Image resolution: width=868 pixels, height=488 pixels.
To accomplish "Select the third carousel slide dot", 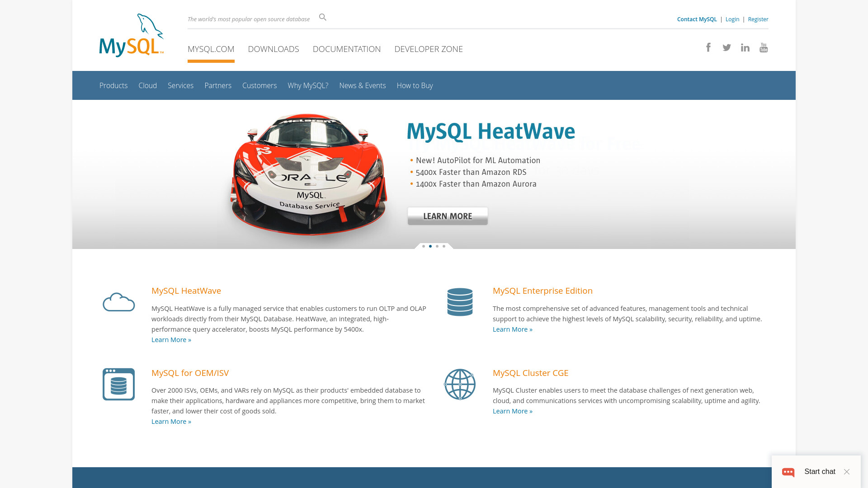I will [x=437, y=246].
